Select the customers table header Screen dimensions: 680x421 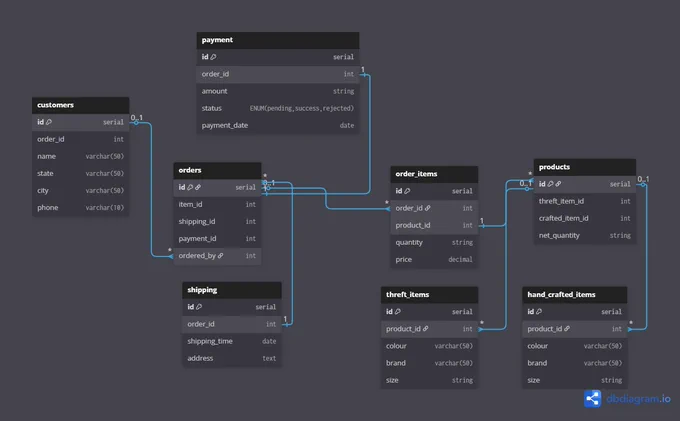[80, 105]
